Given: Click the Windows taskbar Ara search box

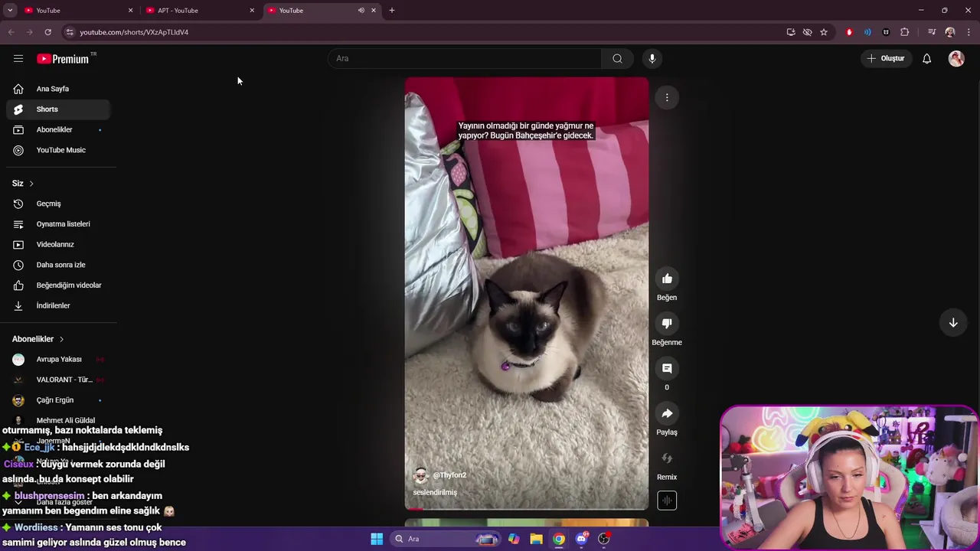Looking at the screenshot, I should (446, 539).
